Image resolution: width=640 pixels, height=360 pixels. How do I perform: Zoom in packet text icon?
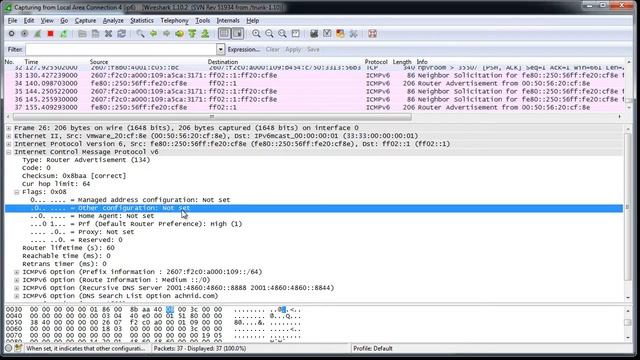(x=256, y=34)
